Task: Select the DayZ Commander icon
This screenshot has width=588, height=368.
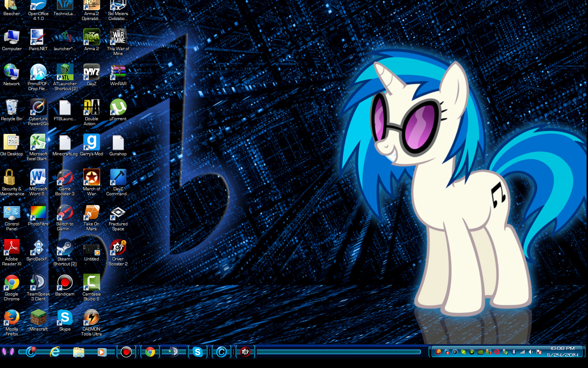Action: click(x=118, y=182)
